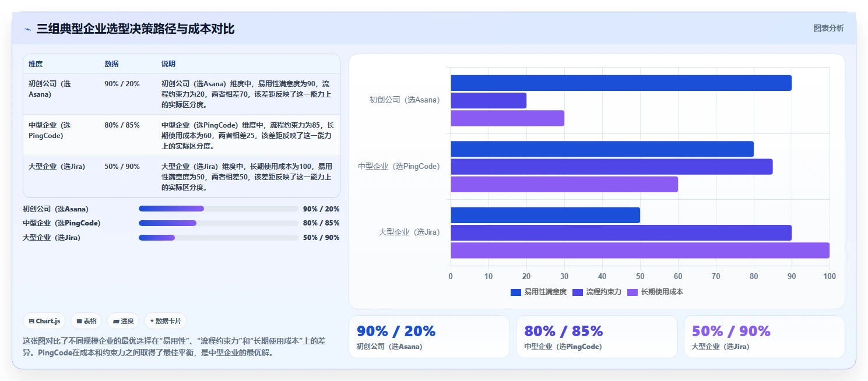The height and width of the screenshot is (381, 868).
Task: Toggle the 易用性满意度 legend swatch
Action: pyautogui.click(x=515, y=292)
